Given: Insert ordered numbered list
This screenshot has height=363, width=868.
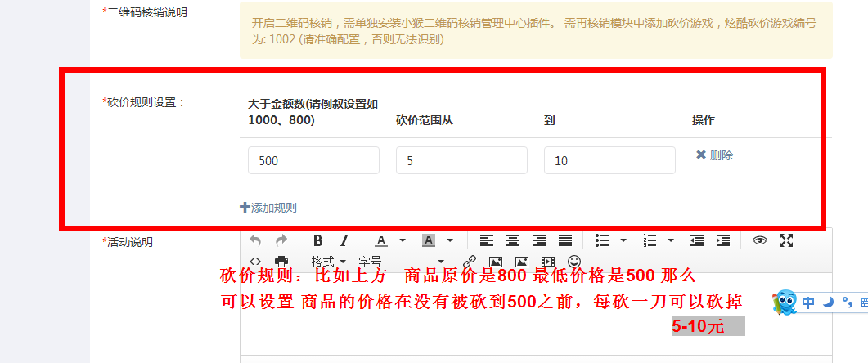Looking at the screenshot, I should click(x=650, y=240).
